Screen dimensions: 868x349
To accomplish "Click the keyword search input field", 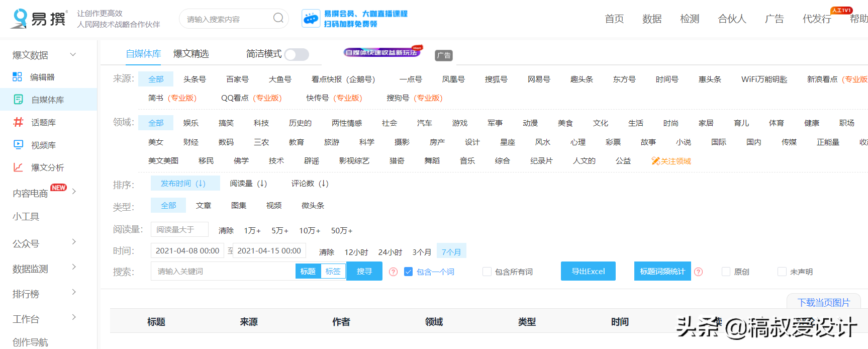I will 223,271.
